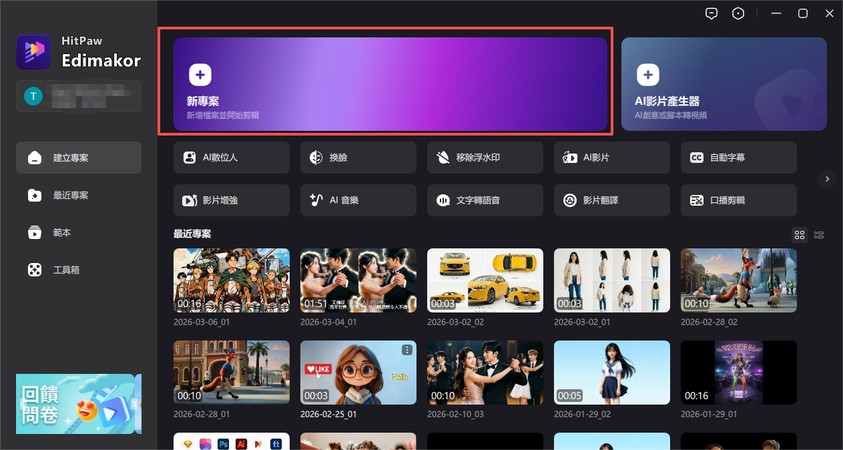Click project name text 2026-03-06_01

pos(202,322)
